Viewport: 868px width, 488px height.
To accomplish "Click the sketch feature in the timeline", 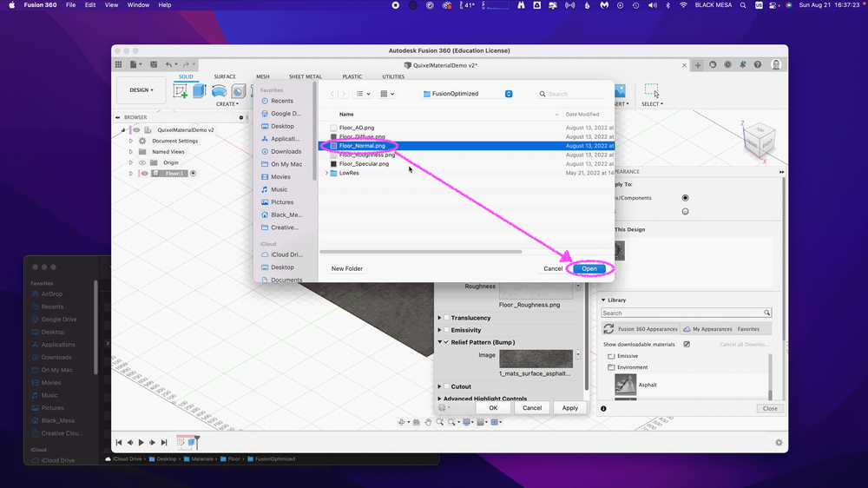I will coord(181,442).
